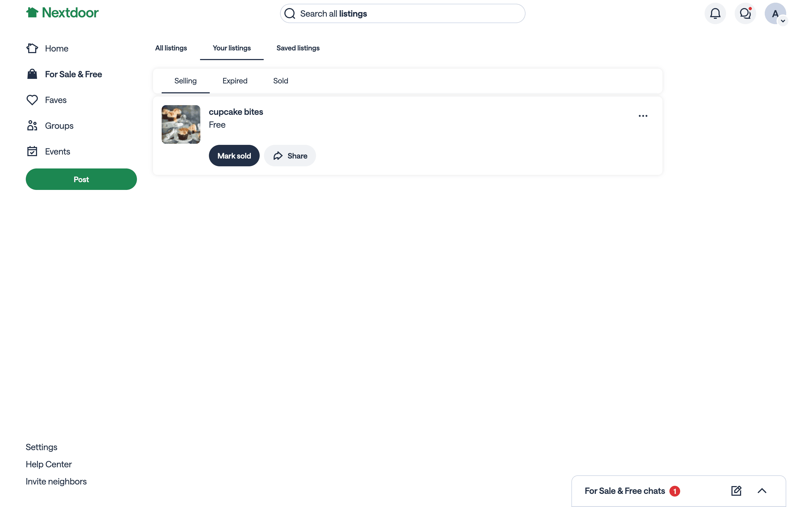Switch to the Saved listings tab
This screenshot has height=507, width=812.
[298, 48]
